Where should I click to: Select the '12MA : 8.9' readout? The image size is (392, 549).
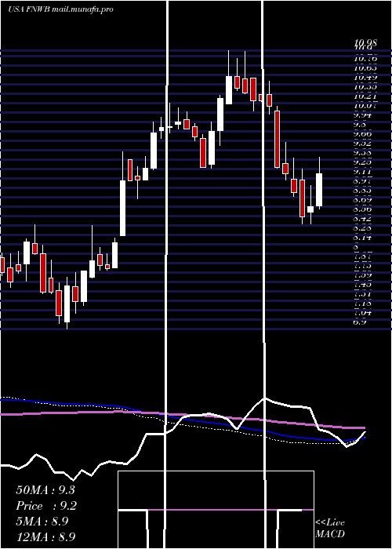[45, 537]
